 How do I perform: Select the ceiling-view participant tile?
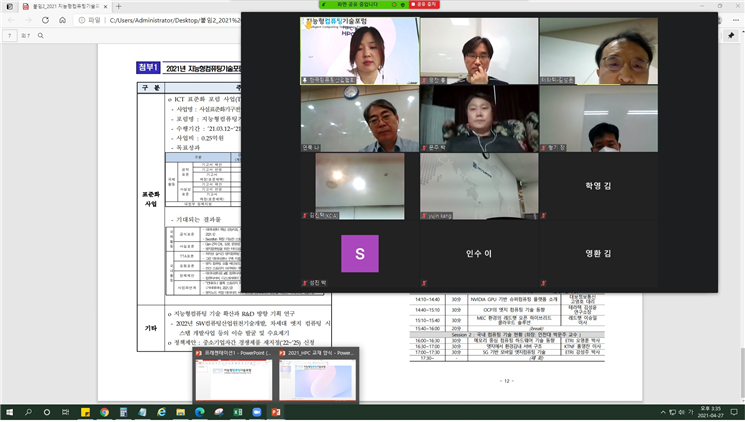[x=360, y=186]
